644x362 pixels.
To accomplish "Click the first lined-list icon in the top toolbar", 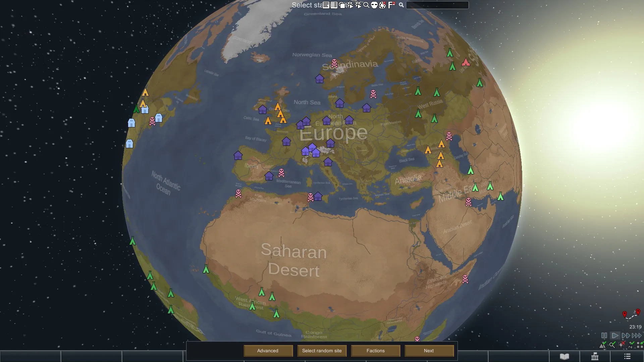I will [x=326, y=5].
